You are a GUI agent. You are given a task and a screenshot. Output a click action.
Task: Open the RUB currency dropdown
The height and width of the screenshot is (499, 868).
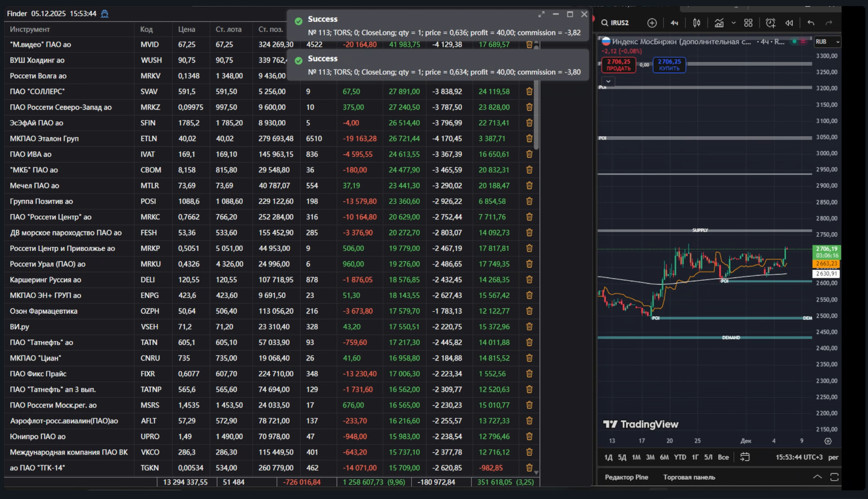pos(827,42)
